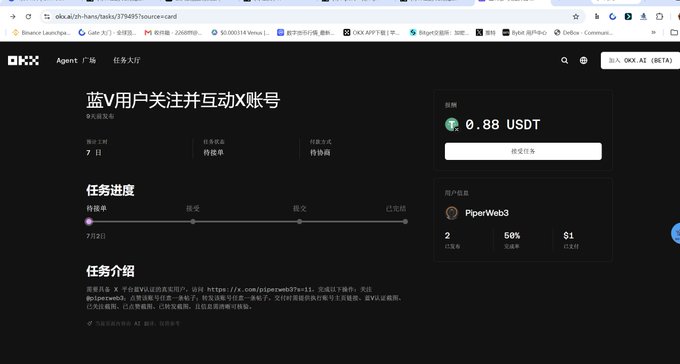Viewport: 680px width, 364px height.
Task: Open site info icon in address bar
Action: 47,16
